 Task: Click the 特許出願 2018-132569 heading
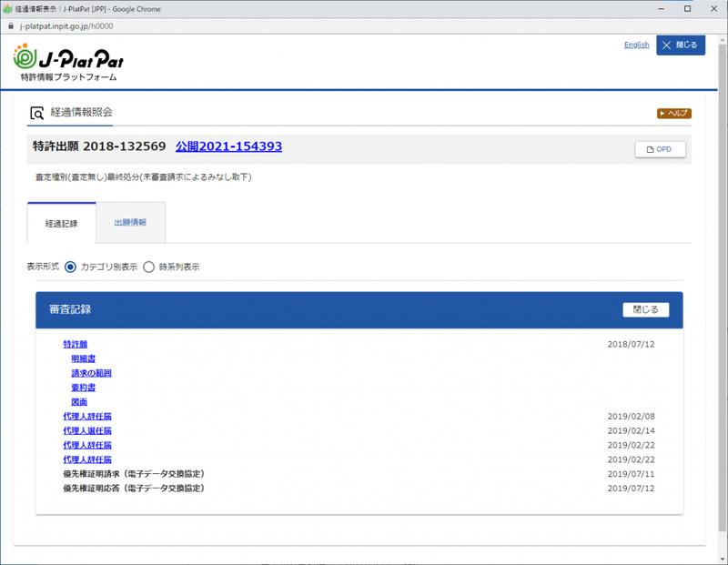pos(99,146)
